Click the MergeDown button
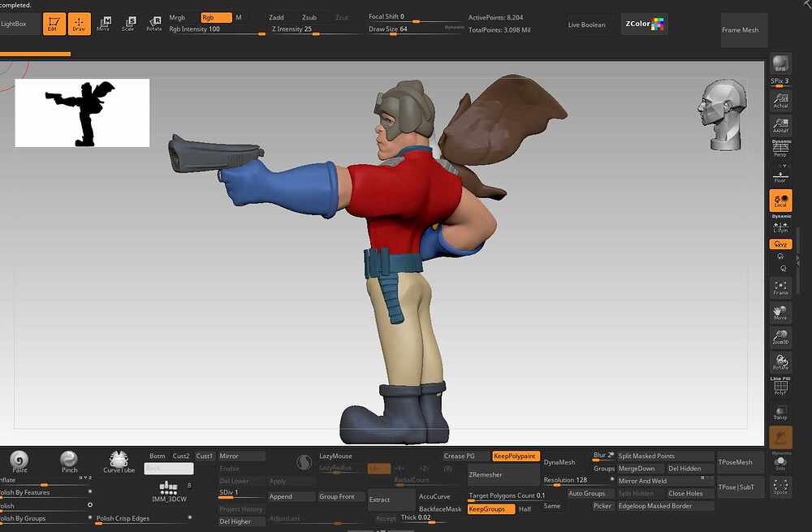Screen dimensions: 812x532 tap(640, 469)
